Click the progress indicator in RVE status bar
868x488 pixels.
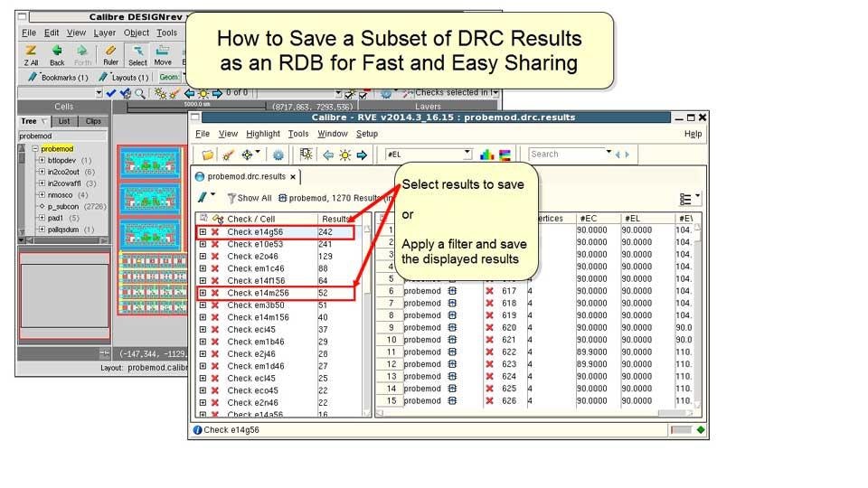pos(681,430)
